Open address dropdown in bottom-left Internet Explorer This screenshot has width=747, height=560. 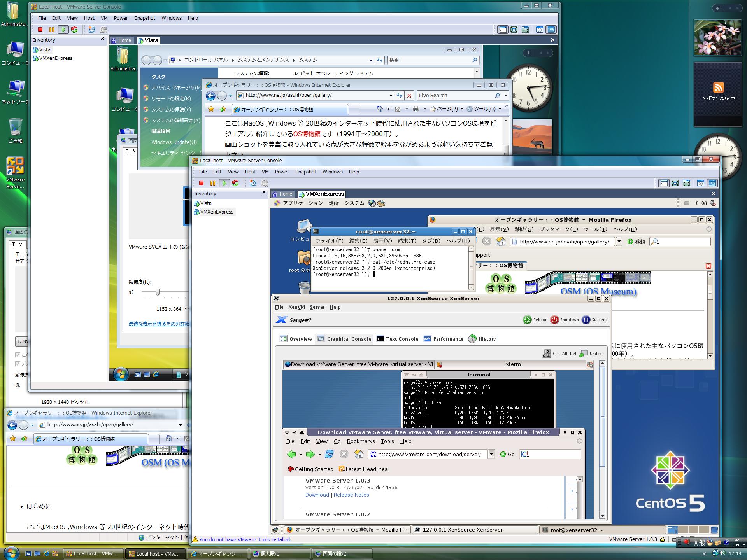pyautogui.click(x=180, y=425)
